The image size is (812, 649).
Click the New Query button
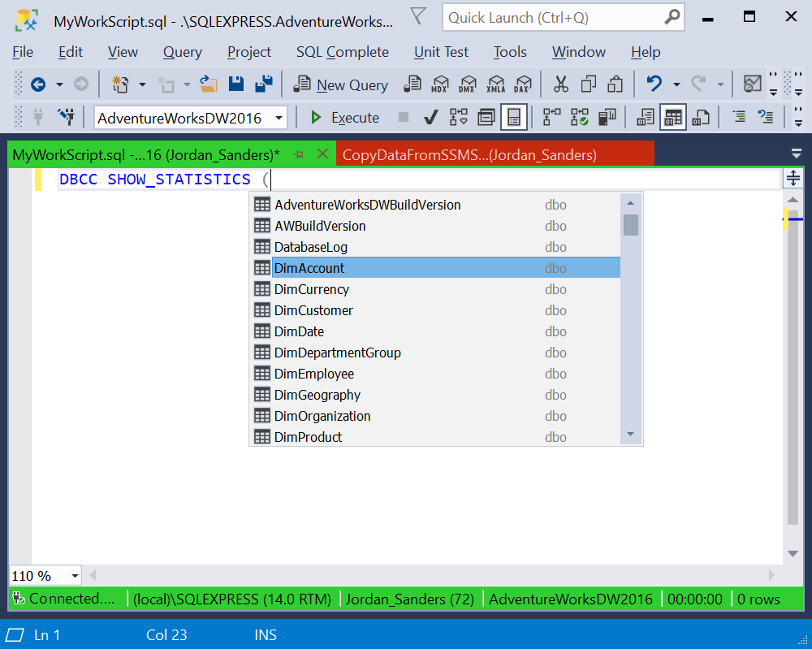341,84
